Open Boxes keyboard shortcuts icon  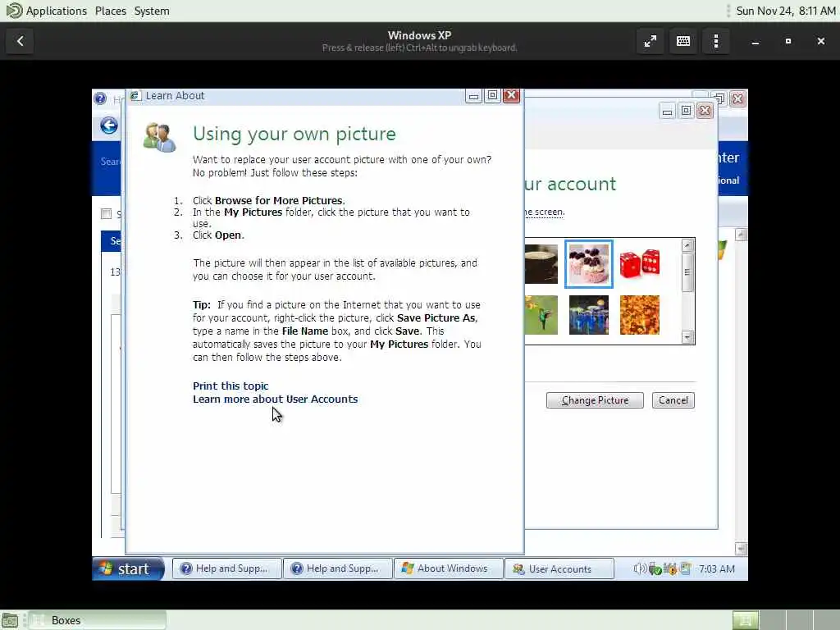[x=683, y=41]
